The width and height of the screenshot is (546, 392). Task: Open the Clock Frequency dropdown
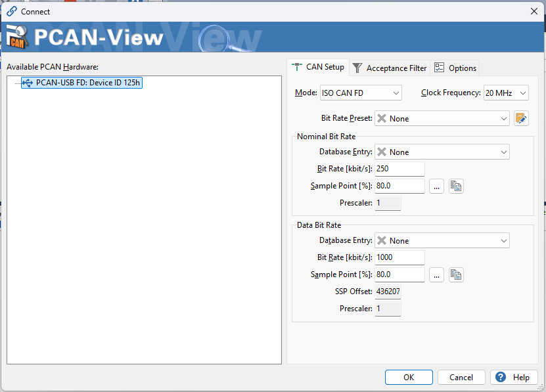click(x=506, y=93)
